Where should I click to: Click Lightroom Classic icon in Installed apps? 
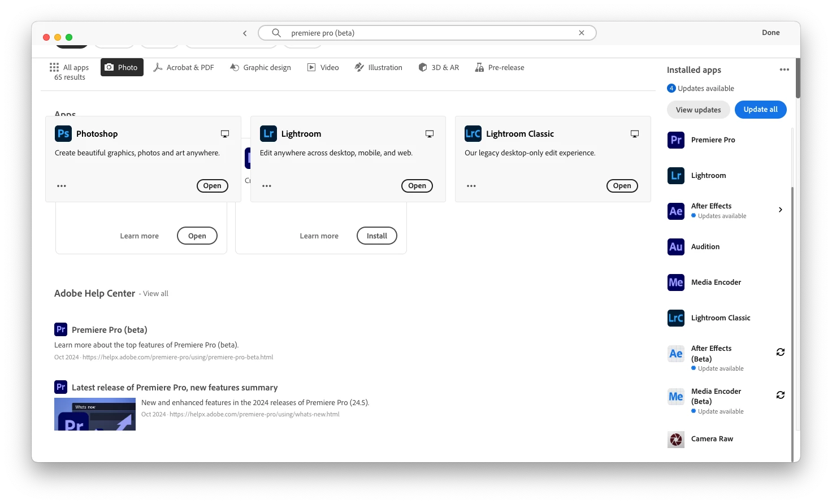(676, 318)
